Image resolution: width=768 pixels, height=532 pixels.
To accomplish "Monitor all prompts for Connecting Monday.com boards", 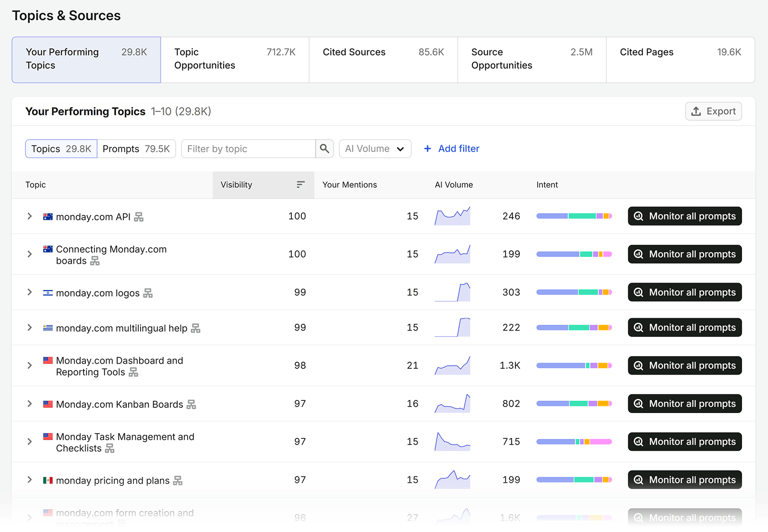I will point(684,254).
